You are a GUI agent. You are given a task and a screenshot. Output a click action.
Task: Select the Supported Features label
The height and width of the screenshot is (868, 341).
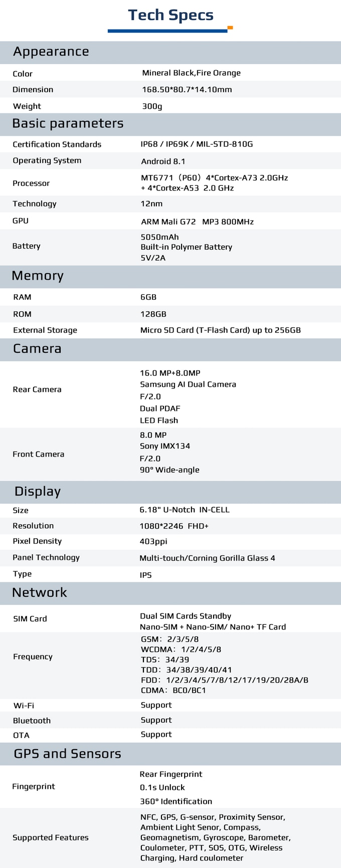pos(50,837)
